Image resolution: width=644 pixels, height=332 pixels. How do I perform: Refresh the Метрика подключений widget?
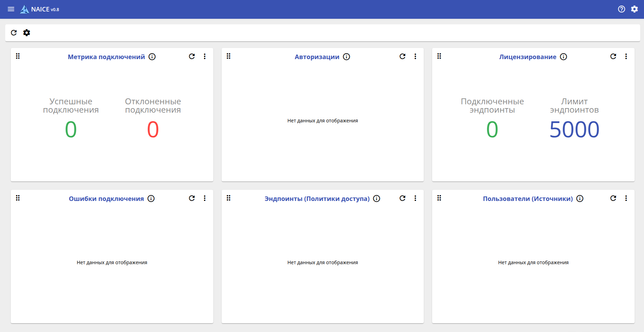point(192,56)
